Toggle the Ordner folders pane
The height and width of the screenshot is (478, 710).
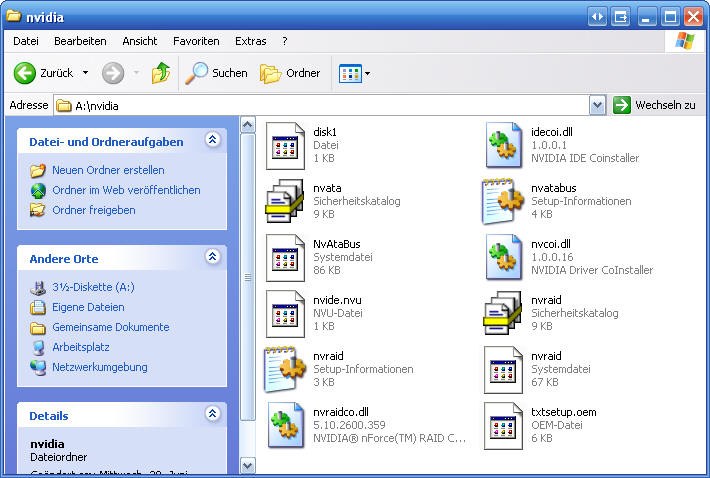[x=290, y=73]
